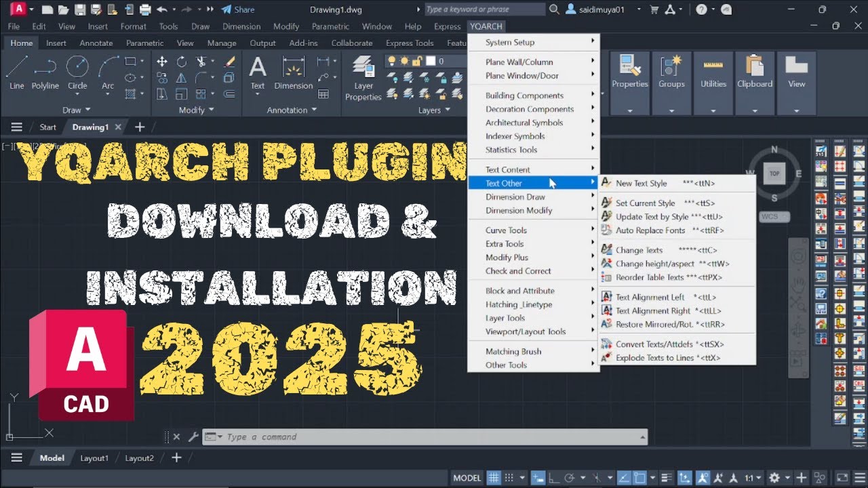Click the Mirror tool icon
Screen dimensions: 868x488
(x=182, y=78)
